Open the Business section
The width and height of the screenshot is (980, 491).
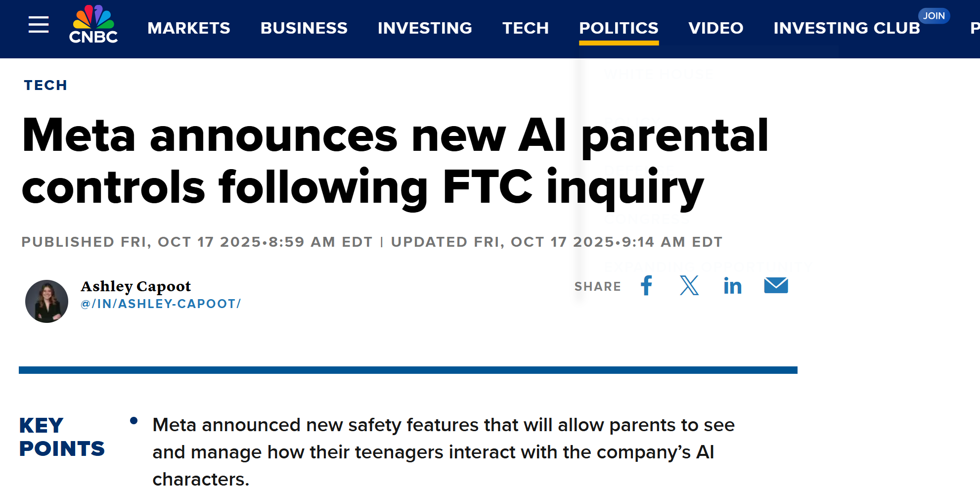[304, 28]
